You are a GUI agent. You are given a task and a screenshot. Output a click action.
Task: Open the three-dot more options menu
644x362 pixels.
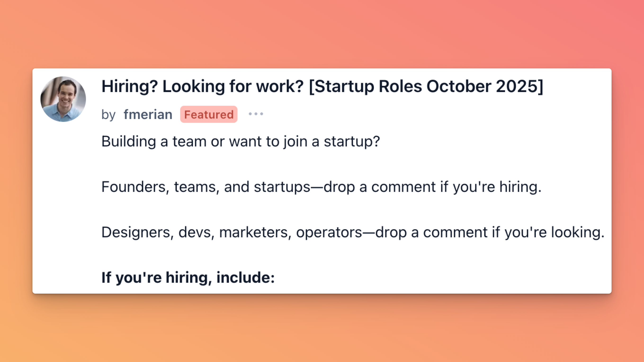(x=256, y=114)
